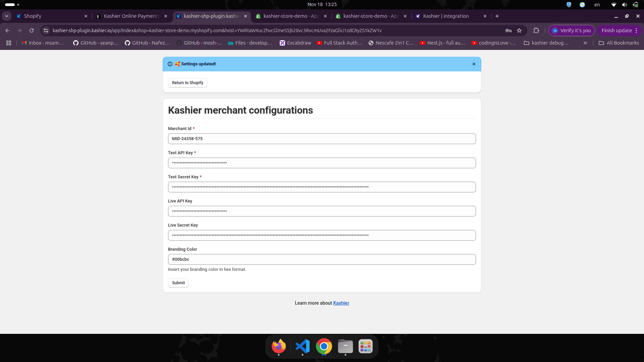644x362 pixels.
Task: Click the Live API Key field
Action: [322, 211]
